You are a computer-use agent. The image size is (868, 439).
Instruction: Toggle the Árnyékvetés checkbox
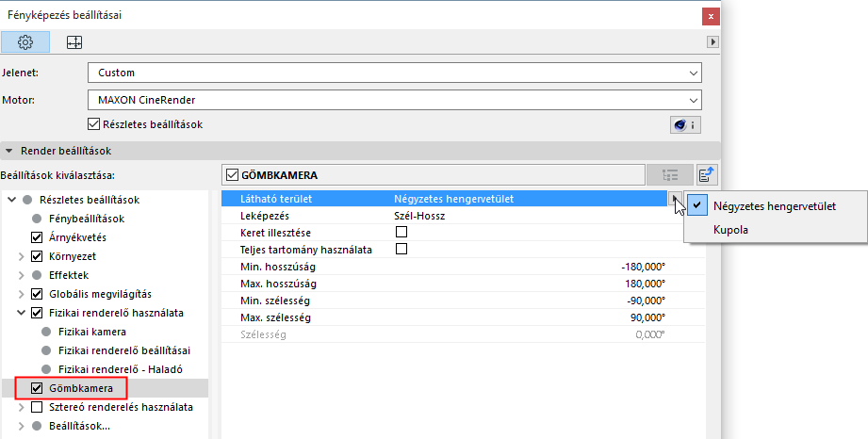(37, 237)
